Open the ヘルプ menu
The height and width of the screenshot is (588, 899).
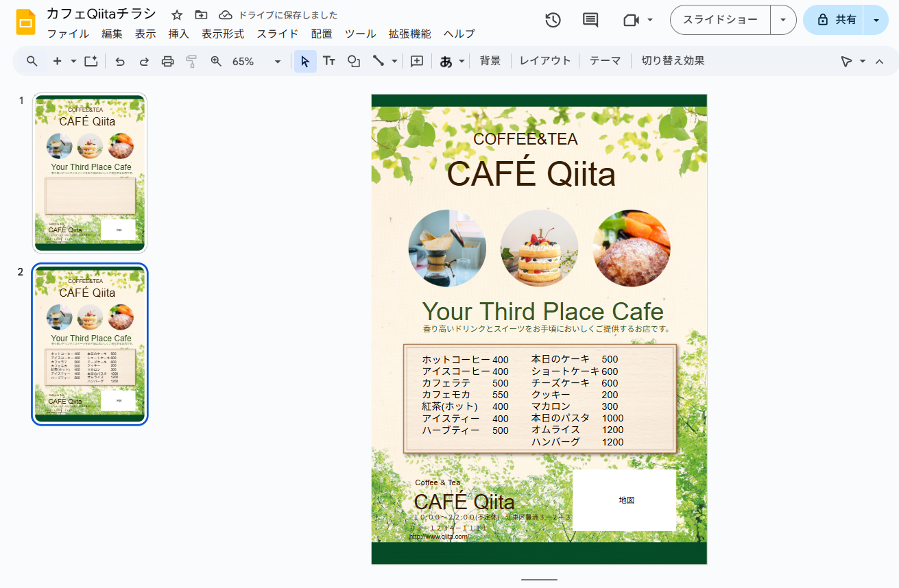click(x=459, y=34)
